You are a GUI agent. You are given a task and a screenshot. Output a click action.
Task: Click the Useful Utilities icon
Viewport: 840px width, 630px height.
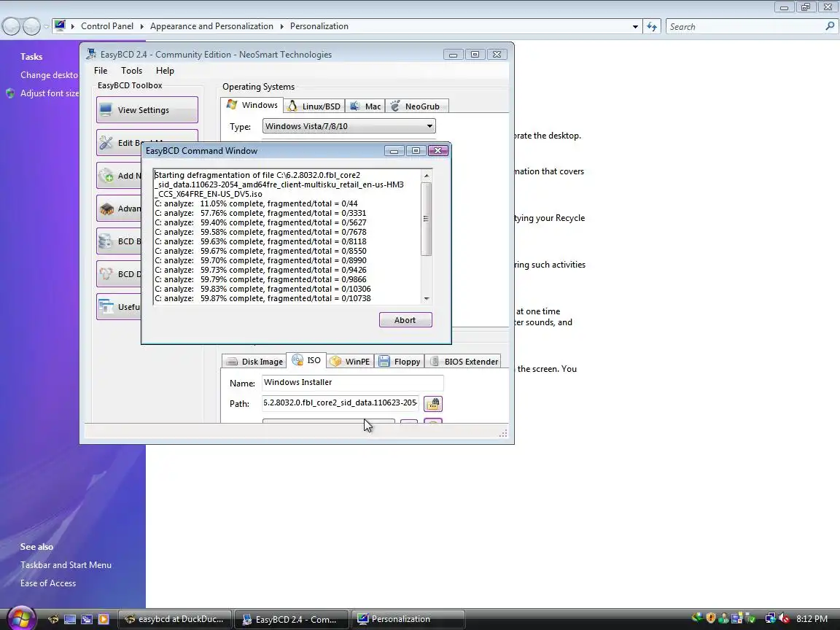(x=106, y=306)
